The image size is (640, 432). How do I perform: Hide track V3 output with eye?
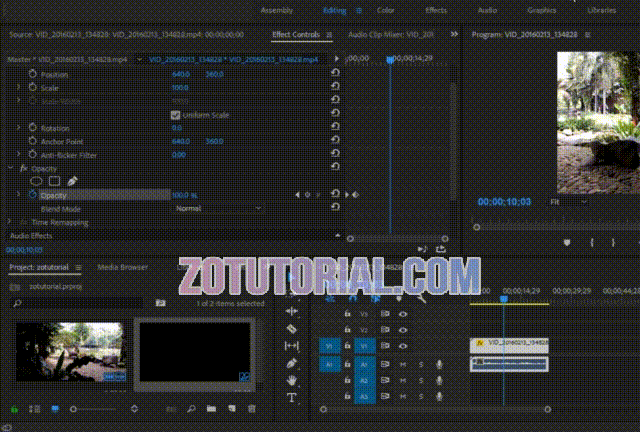[x=403, y=314]
